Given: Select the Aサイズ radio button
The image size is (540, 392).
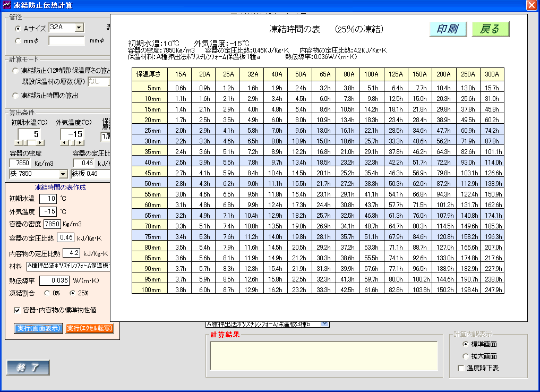Looking at the screenshot, I should (18, 29).
